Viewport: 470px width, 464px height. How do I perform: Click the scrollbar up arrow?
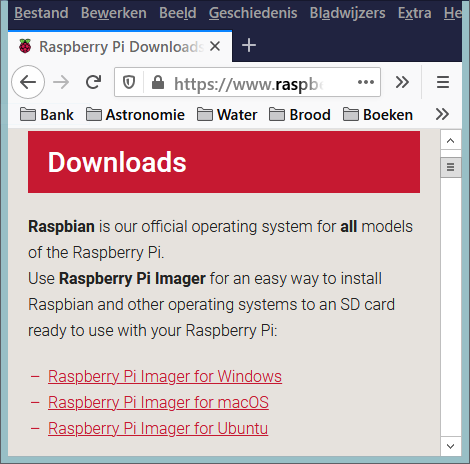450,140
